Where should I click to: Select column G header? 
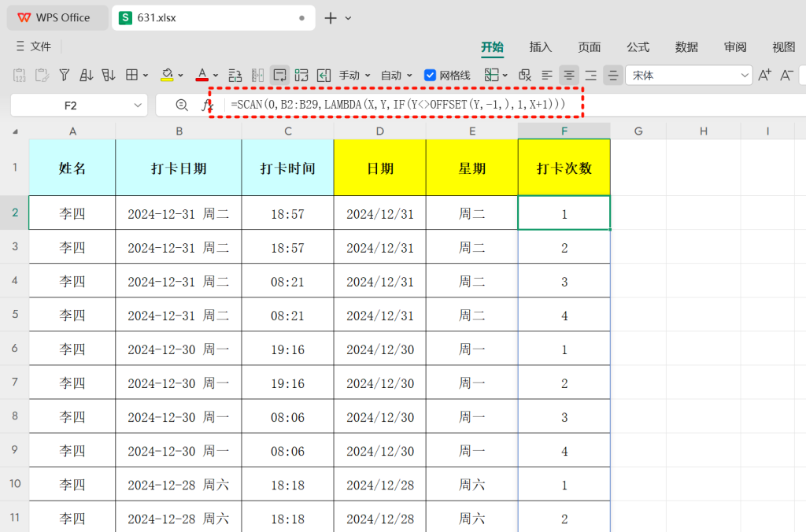(x=638, y=131)
